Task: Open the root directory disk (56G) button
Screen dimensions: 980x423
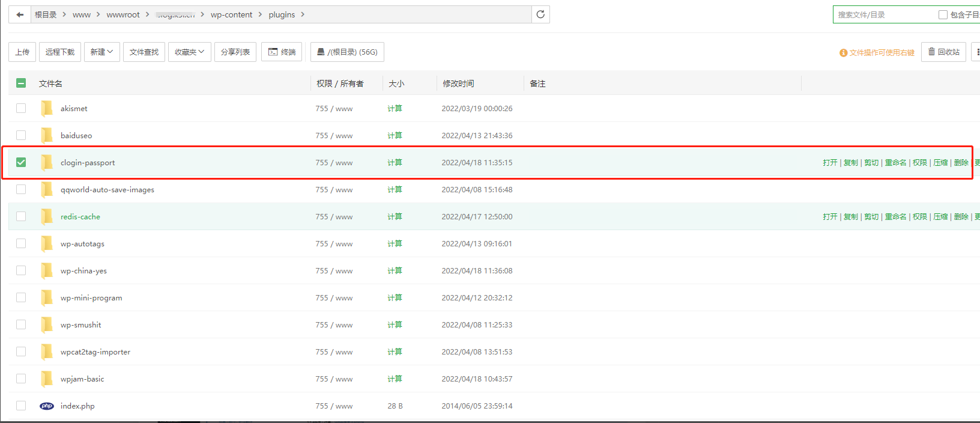Action: (x=347, y=52)
